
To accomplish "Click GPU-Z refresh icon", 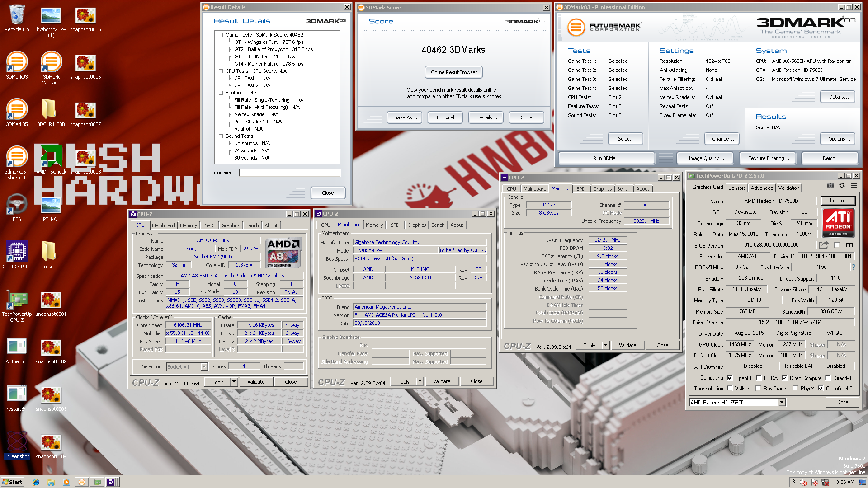I will [842, 186].
